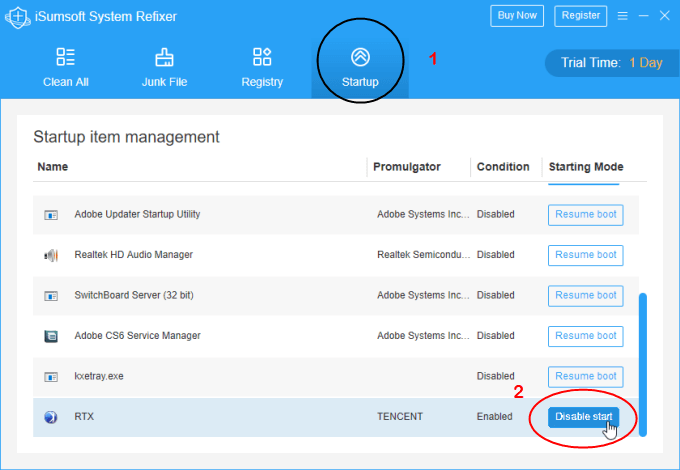Switch to the Startup tab
This screenshot has height=470, width=680.
(360, 68)
